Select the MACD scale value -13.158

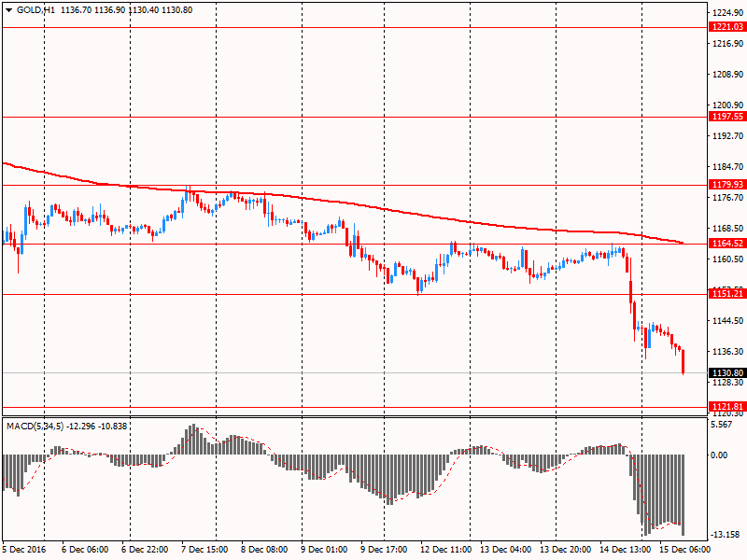726,534
